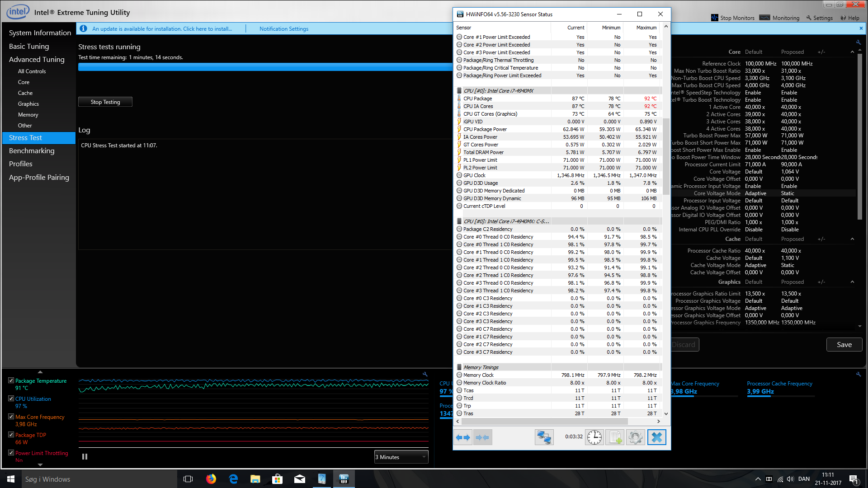Open Profiles section
The image size is (868, 488).
(21, 164)
